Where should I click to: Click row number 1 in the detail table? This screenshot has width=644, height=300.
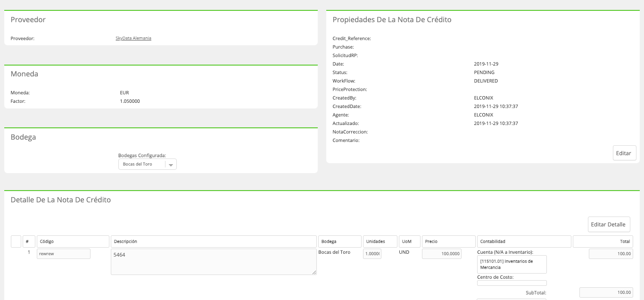[x=29, y=252]
